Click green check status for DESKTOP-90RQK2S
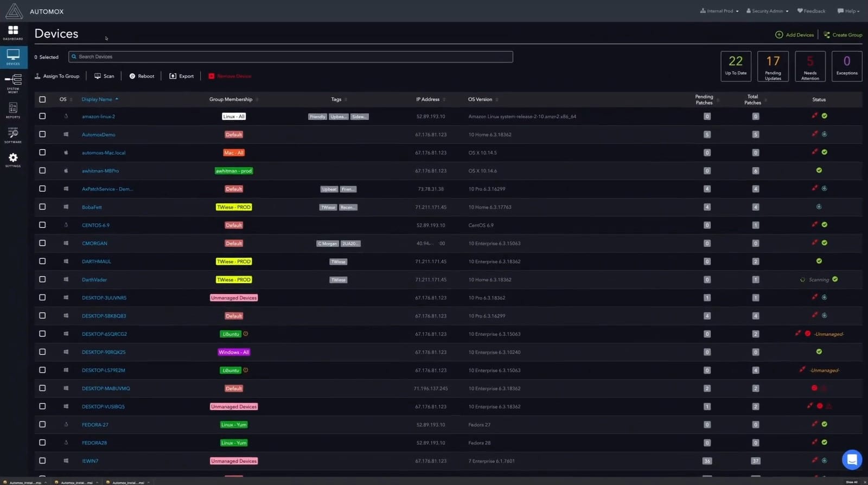868x485 pixels. 819,352
